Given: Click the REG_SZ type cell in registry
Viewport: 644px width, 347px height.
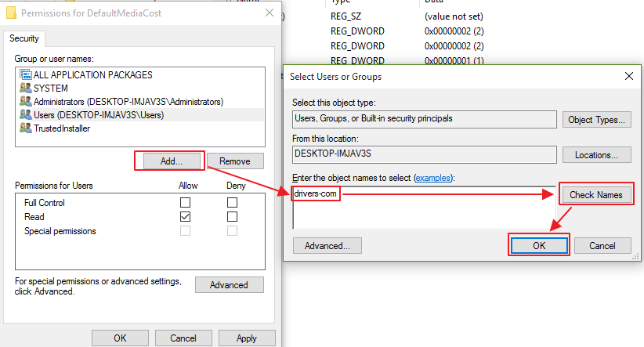Looking at the screenshot, I should (346, 16).
